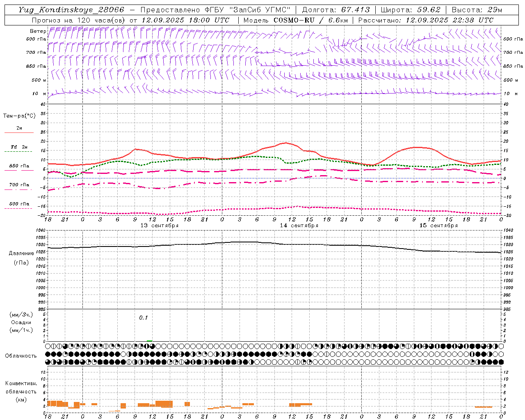Click the station title Yug_Kondinskoye_28066
The height and width of the screenshot is (420, 525).
click(x=71, y=10)
